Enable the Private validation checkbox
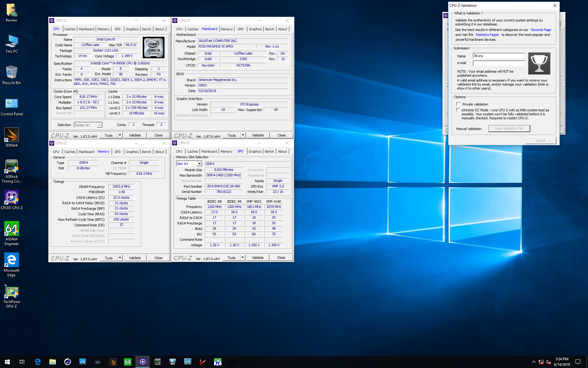This screenshot has width=588, height=368. tap(458, 104)
